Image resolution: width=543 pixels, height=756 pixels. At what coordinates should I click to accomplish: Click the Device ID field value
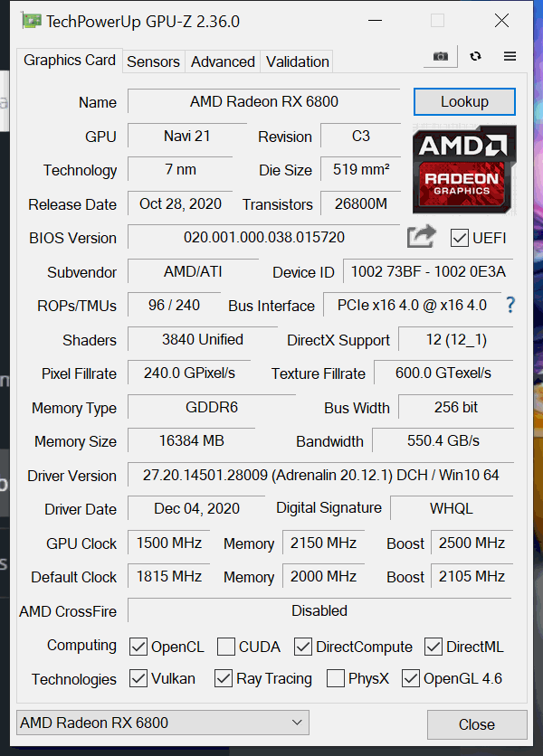pyautogui.click(x=428, y=271)
